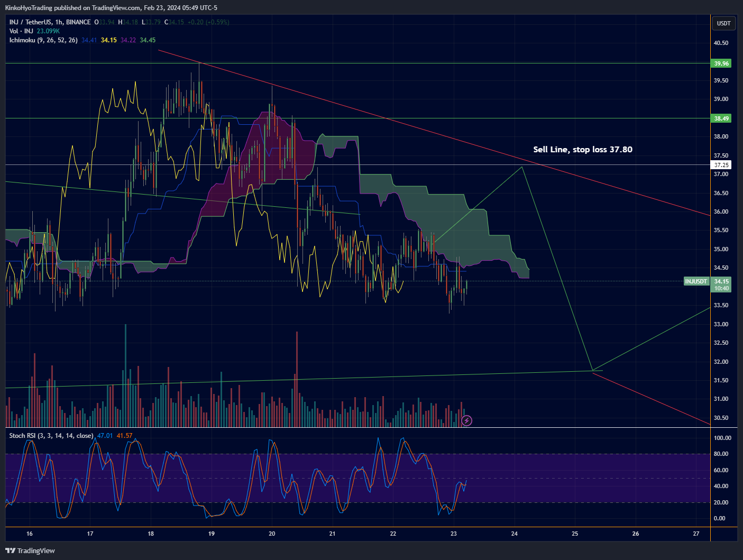743x560 pixels.
Task: Click the KinkoHyoTrading published header text
Action: point(111,7)
